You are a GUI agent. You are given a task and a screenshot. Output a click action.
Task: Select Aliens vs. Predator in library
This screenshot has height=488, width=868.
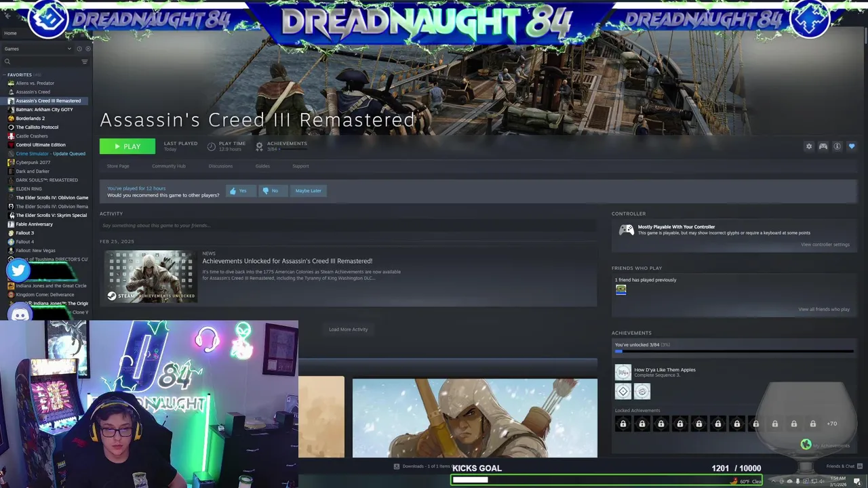35,83
